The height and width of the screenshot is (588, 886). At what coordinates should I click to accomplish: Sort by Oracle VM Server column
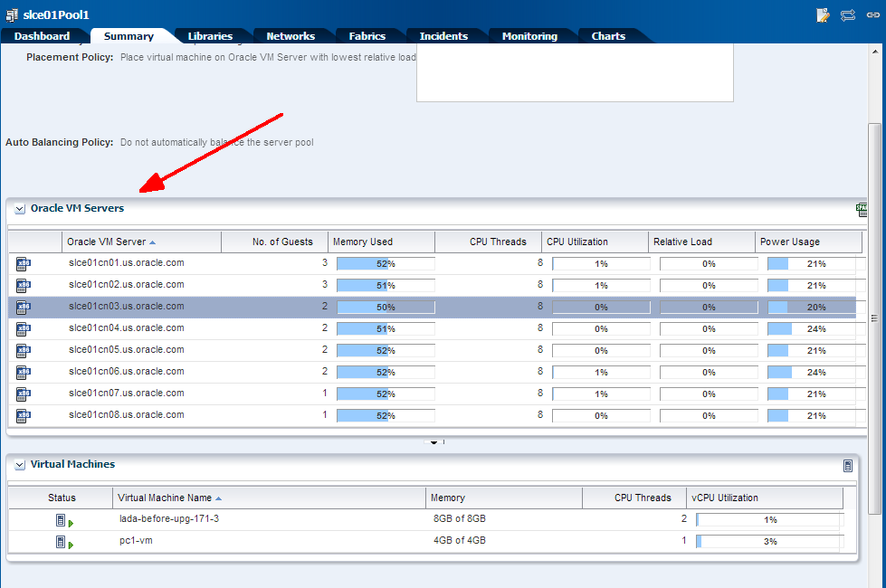coord(141,242)
